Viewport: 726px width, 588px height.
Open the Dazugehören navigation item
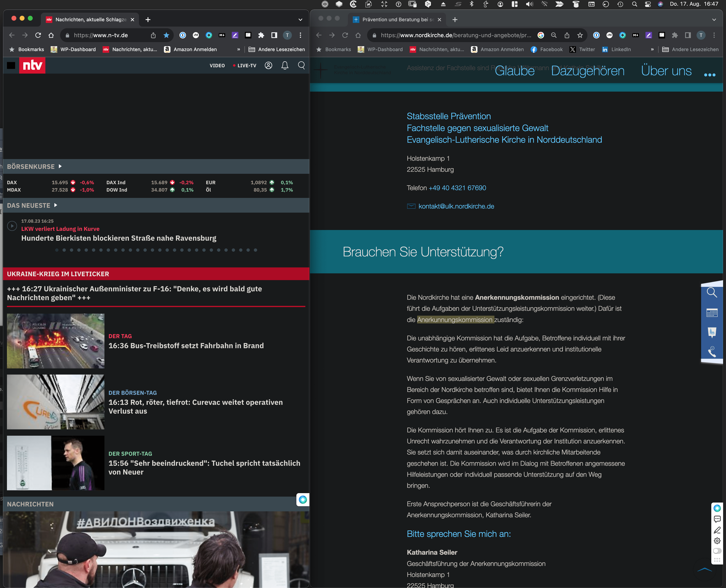click(x=588, y=71)
